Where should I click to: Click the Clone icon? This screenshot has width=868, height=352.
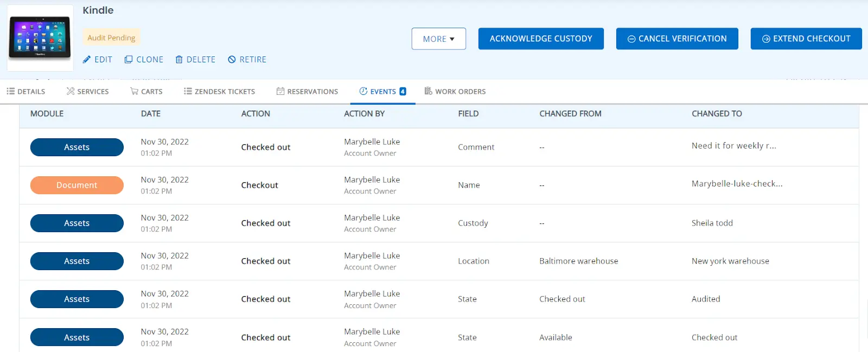click(129, 60)
